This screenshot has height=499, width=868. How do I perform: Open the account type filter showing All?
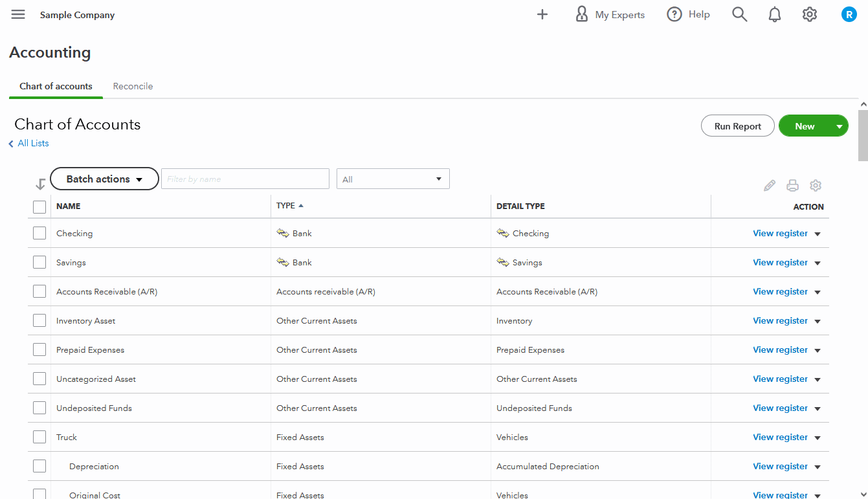point(393,179)
